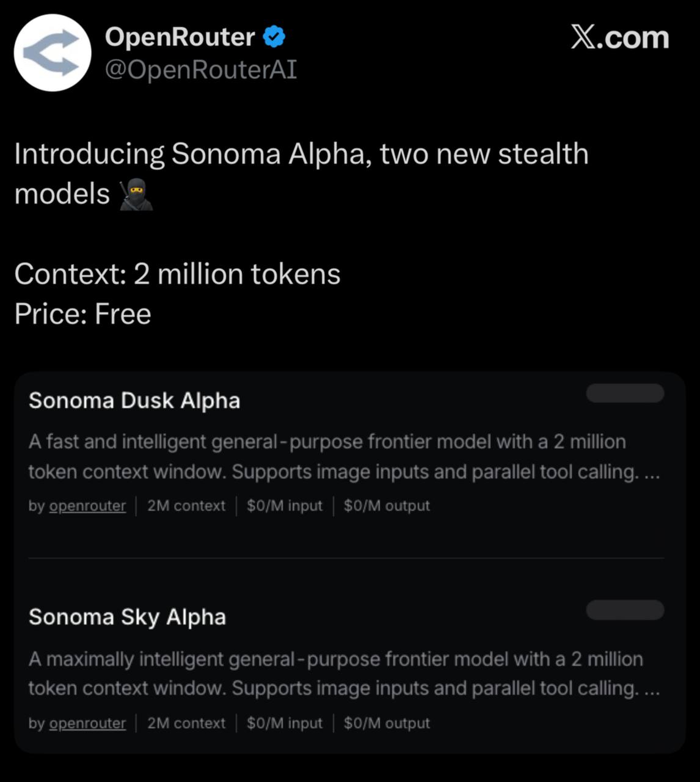Image resolution: width=700 pixels, height=782 pixels.
Task: Click "2M context" under Sonoma Sky Alpha
Action: pos(186,723)
